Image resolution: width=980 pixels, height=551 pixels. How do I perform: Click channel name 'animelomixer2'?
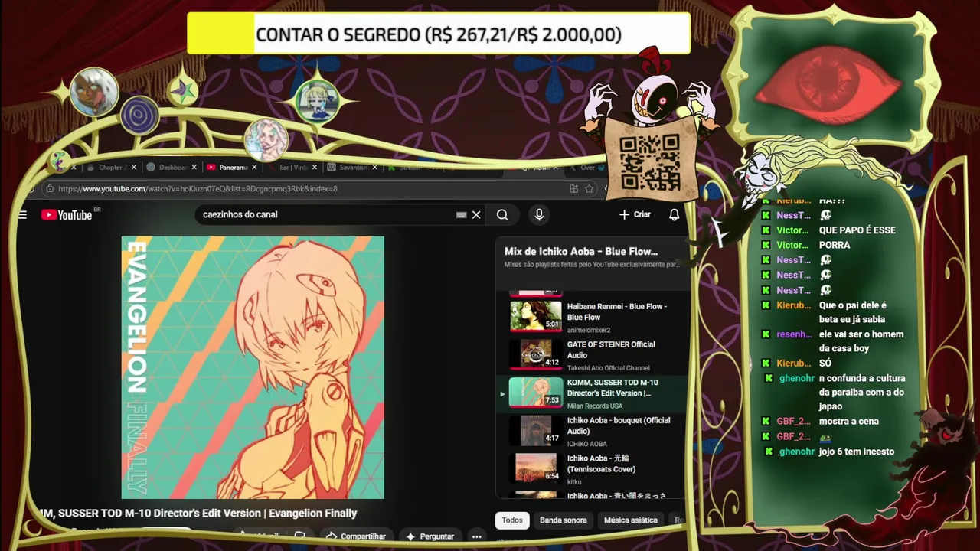pos(589,330)
